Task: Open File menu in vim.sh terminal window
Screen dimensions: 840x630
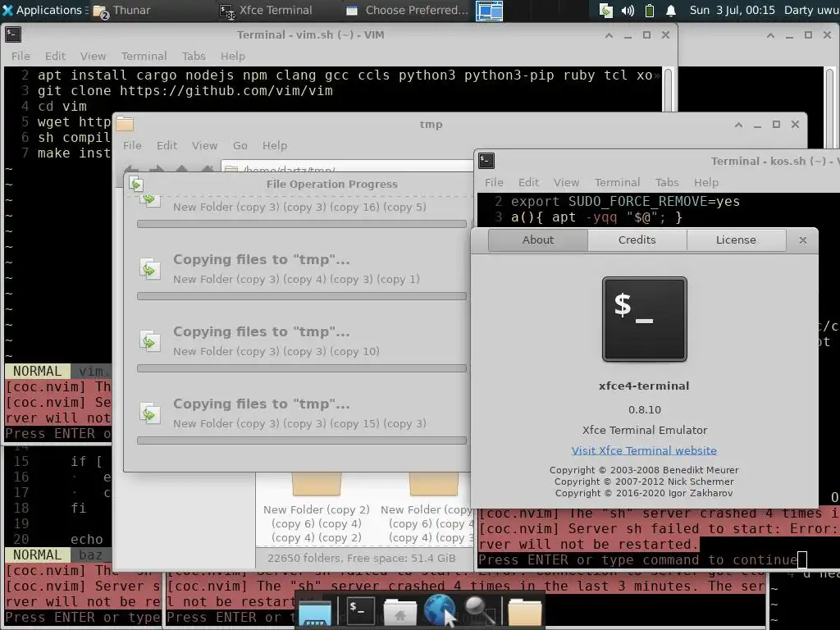Action: (x=21, y=56)
